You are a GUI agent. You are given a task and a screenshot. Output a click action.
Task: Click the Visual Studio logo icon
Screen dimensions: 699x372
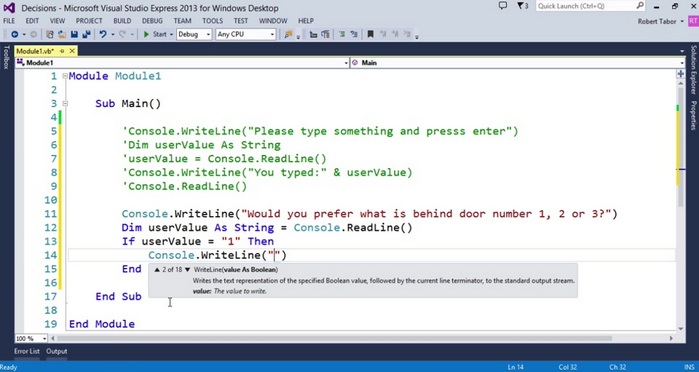(x=9, y=8)
